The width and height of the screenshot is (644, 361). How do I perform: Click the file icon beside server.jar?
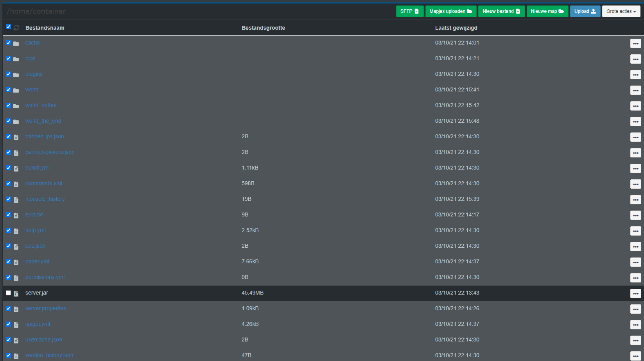click(x=16, y=293)
